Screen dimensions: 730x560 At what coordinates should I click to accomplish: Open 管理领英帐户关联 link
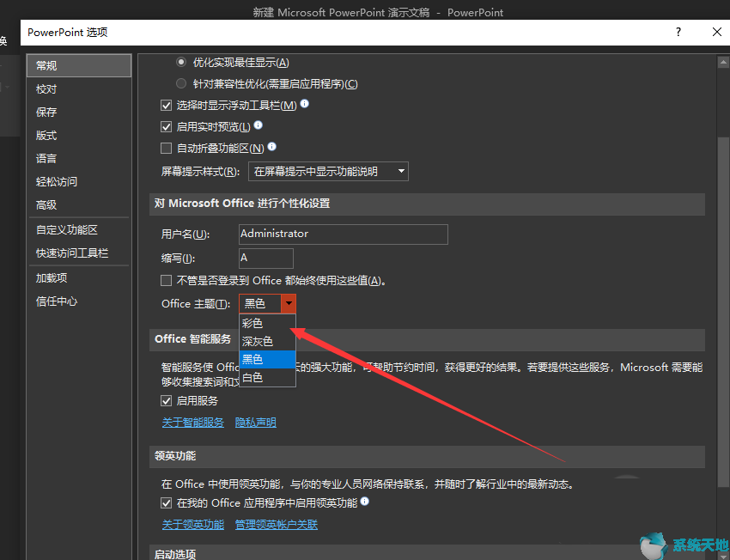pyautogui.click(x=277, y=525)
